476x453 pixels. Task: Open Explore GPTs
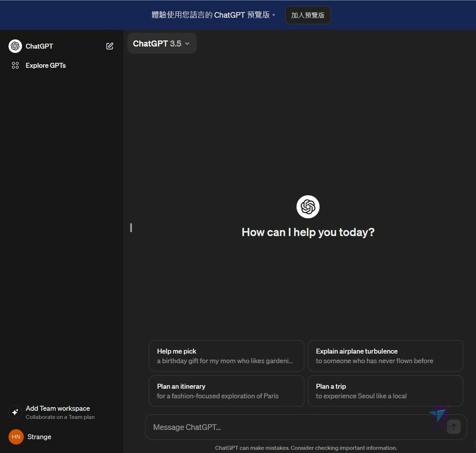tap(46, 65)
